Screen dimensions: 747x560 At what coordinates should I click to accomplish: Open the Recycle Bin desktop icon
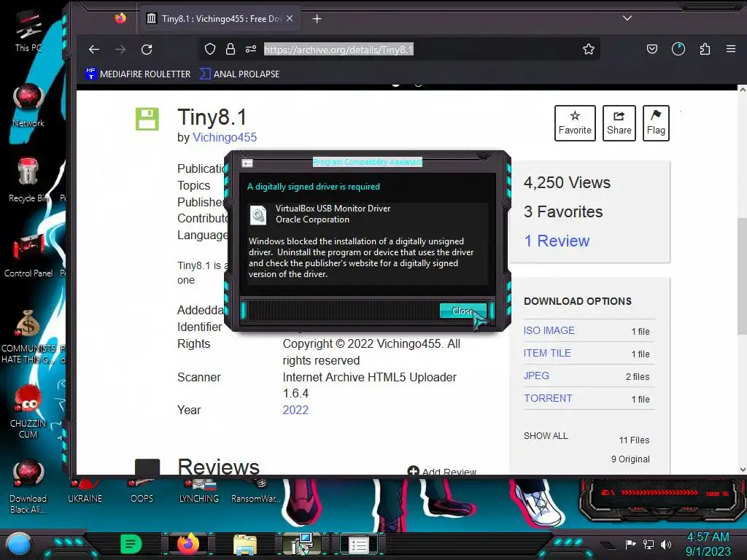coord(28,180)
